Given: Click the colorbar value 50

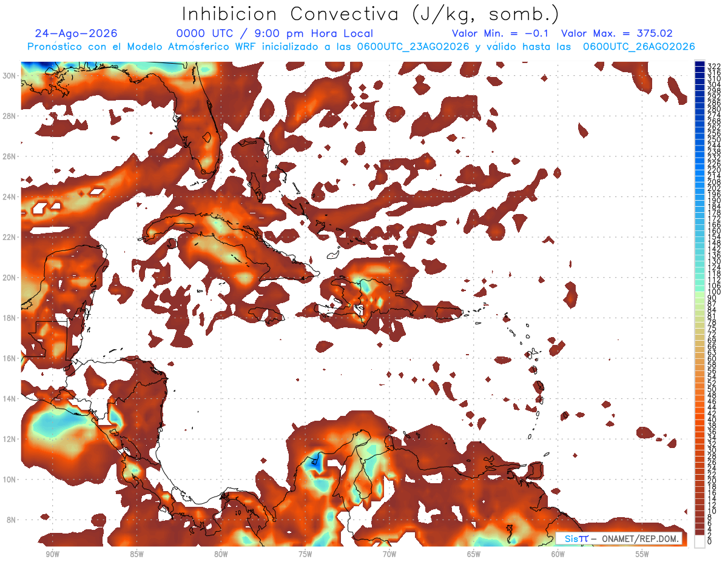Looking at the screenshot, I should pyautogui.click(x=712, y=389).
